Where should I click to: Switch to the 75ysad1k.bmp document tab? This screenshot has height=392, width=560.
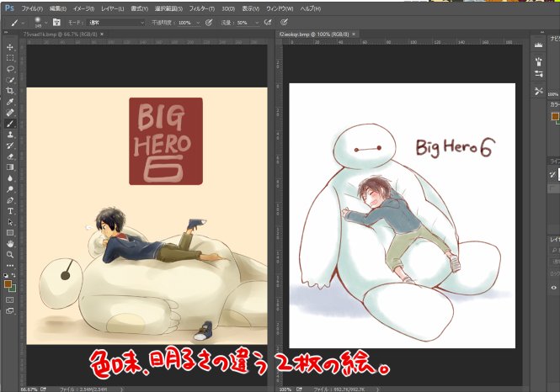tap(60, 34)
